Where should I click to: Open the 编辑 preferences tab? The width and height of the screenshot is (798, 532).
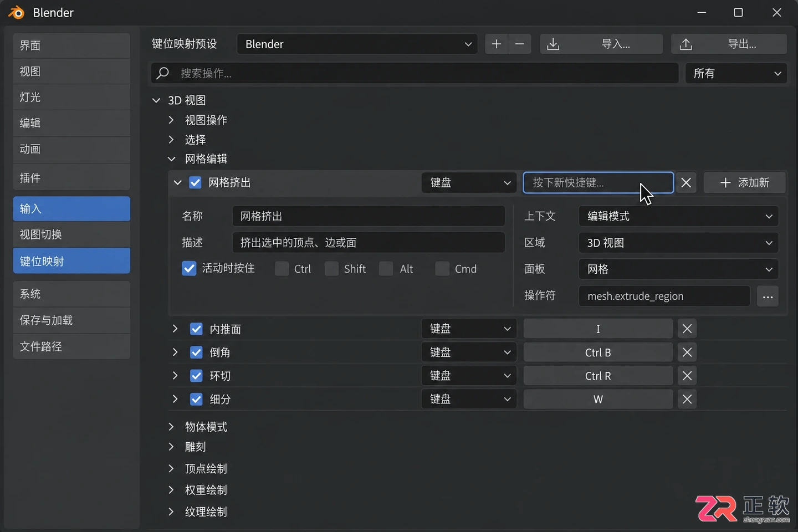[71, 123]
